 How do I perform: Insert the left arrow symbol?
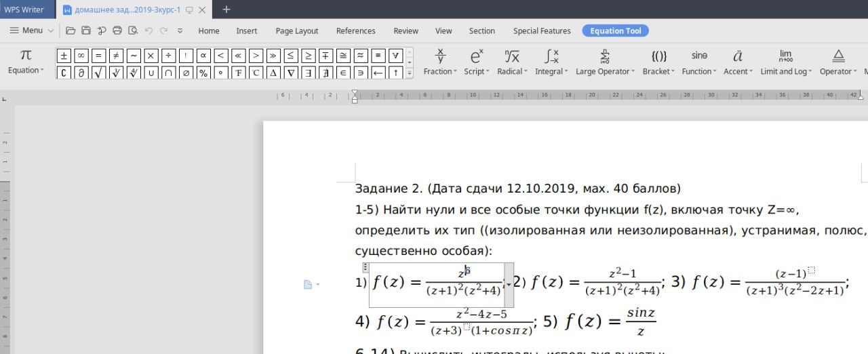[378, 72]
